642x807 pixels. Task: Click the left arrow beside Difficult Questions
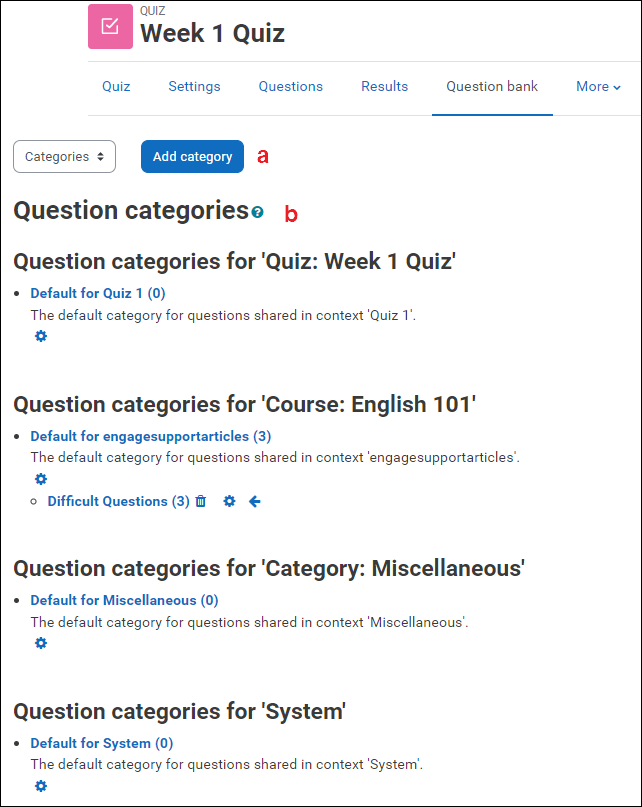(254, 501)
